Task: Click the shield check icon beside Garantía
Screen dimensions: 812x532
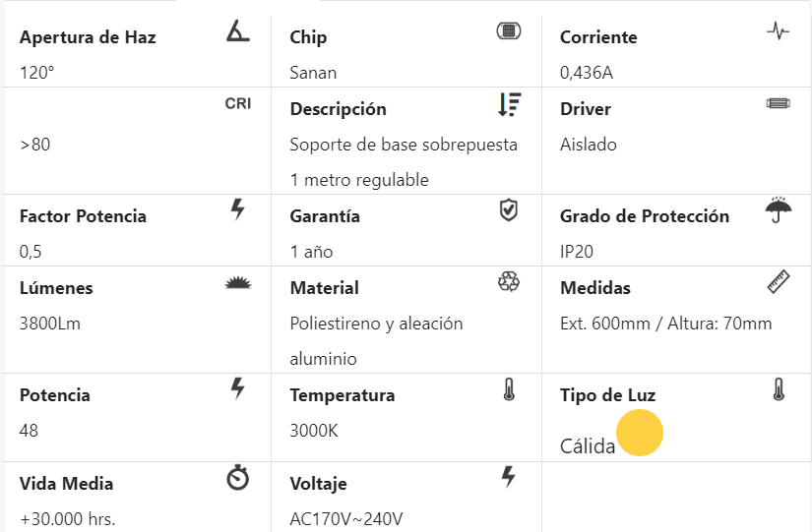Action: tap(508, 209)
